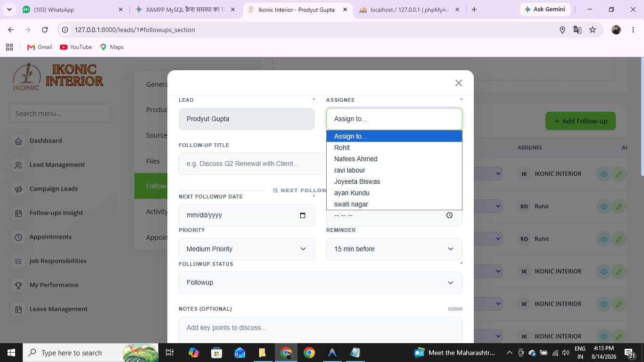This screenshot has height=362, width=644.
Task: Expand the 15 min before reminder dropdown
Action: (394, 249)
